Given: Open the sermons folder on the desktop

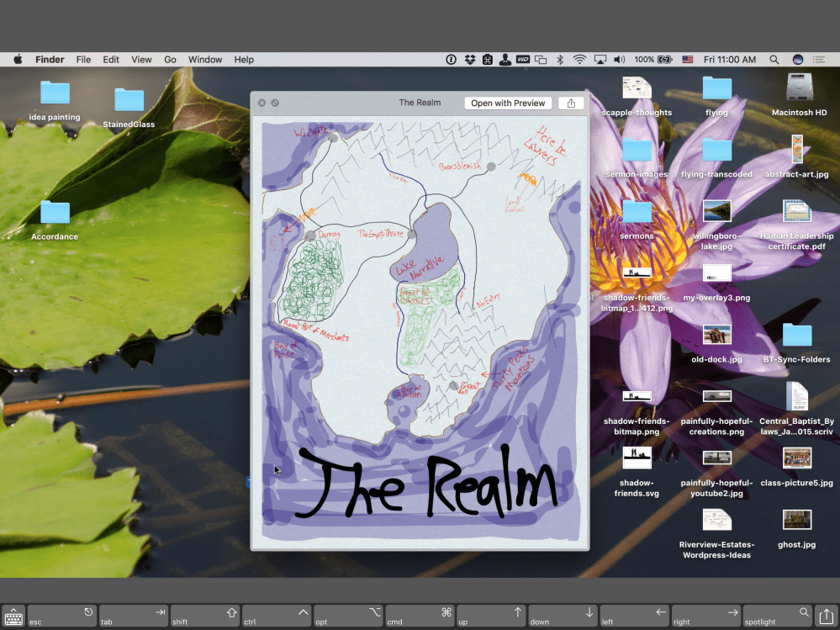Looking at the screenshot, I should tap(637, 211).
